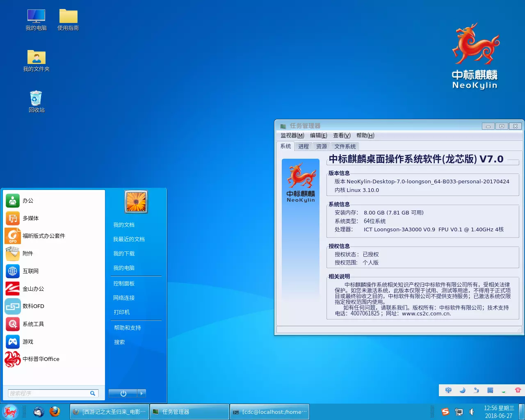Viewport: 525px width, 420px height.
Task: Switch to 任务管理器 taskbar button
Action: click(x=189, y=412)
